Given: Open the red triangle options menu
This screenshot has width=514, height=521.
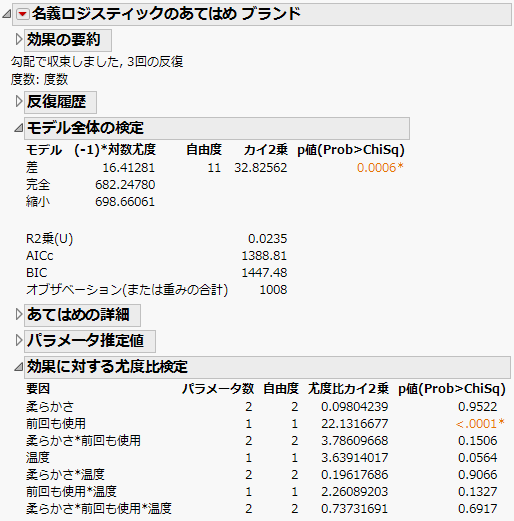Looking at the screenshot, I should coord(23,14).
